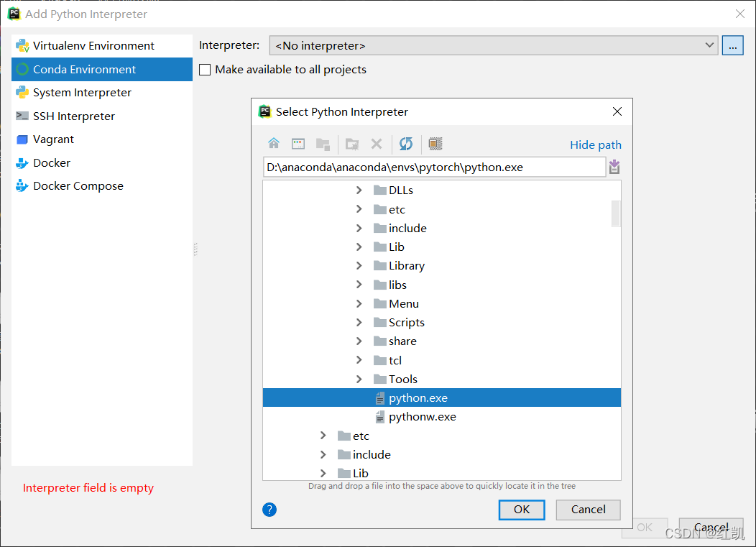Select Docker in sidebar
The image size is (756, 547).
[102, 163]
